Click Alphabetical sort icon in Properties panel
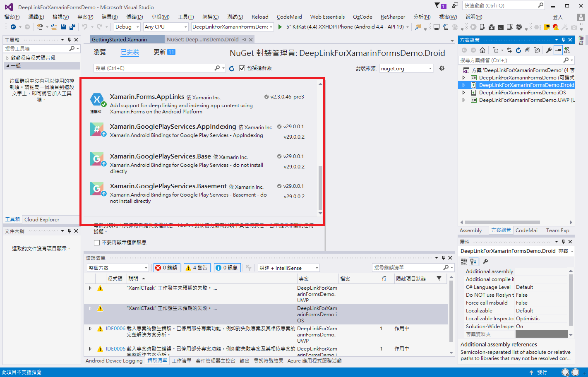This screenshot has height=377, width=588. 473,262
